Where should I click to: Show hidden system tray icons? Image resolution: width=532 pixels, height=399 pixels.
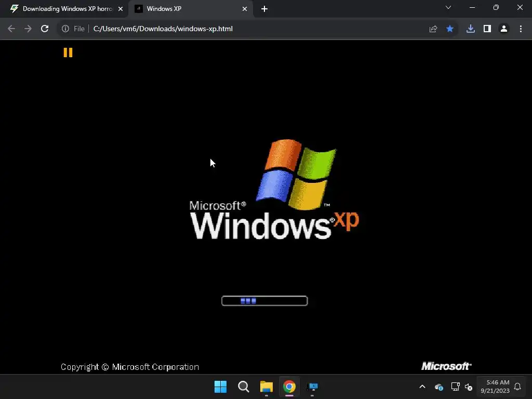coord(422,387)
